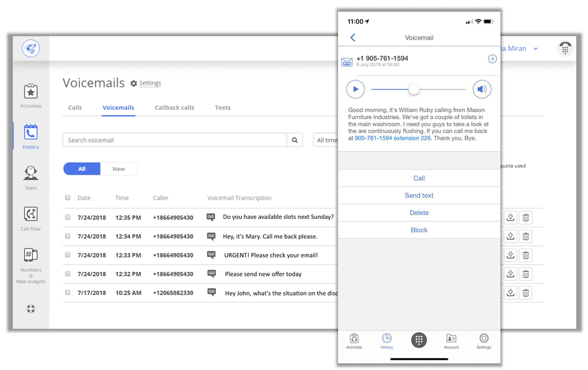Tap Block in mobile voicemail actions

point(419,230)
